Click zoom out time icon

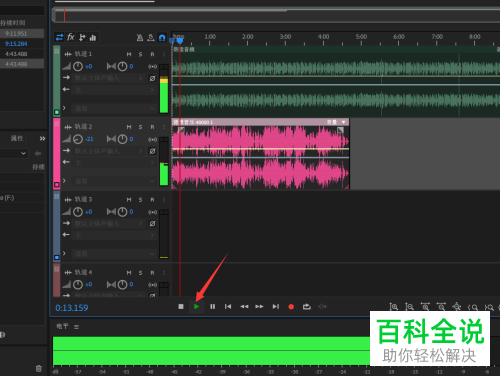[441, 307]
